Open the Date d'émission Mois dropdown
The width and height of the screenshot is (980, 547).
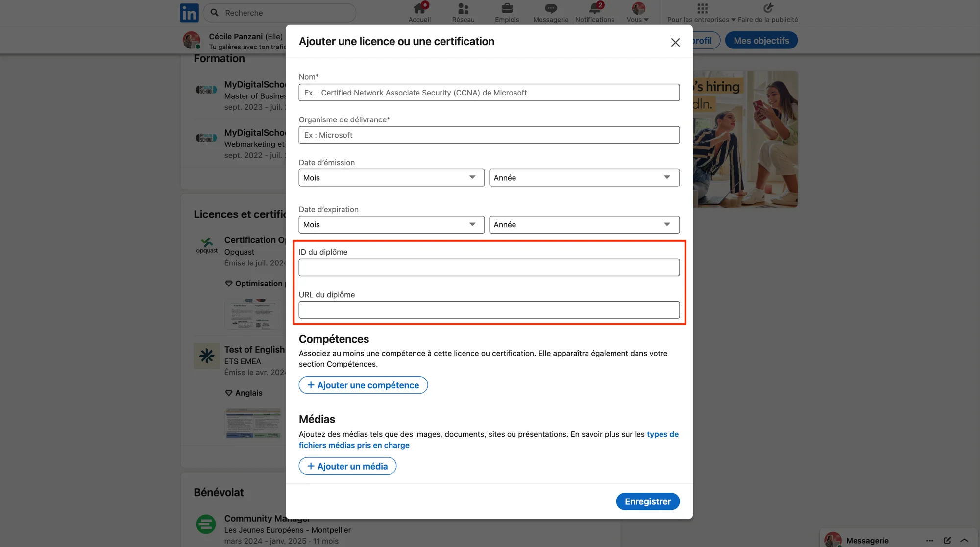[x=392, y=178]
